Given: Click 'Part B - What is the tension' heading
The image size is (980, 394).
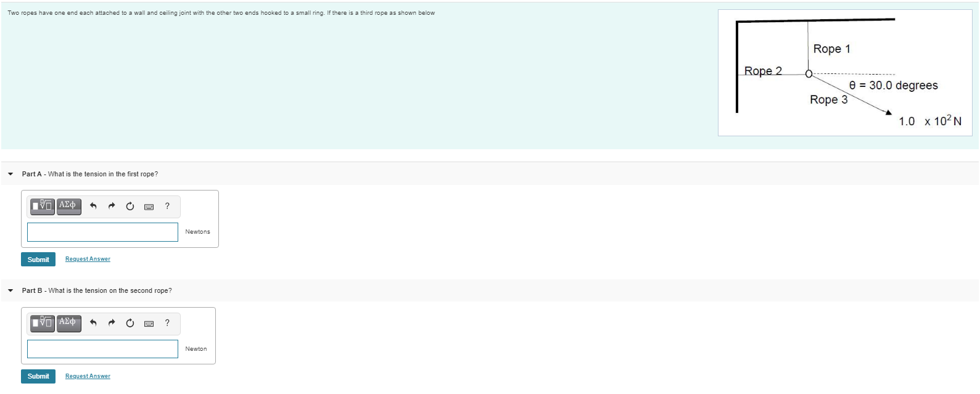Looking at the screenshot, I should pos(97,290).
